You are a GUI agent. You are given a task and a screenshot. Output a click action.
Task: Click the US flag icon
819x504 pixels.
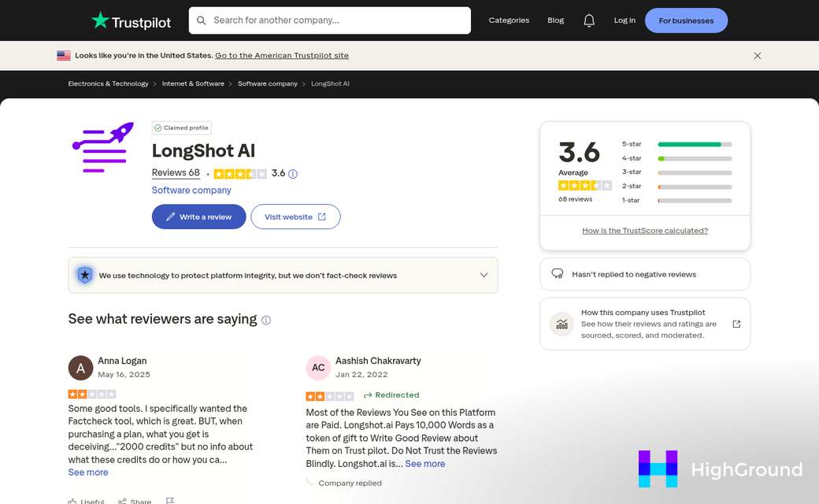64,55
